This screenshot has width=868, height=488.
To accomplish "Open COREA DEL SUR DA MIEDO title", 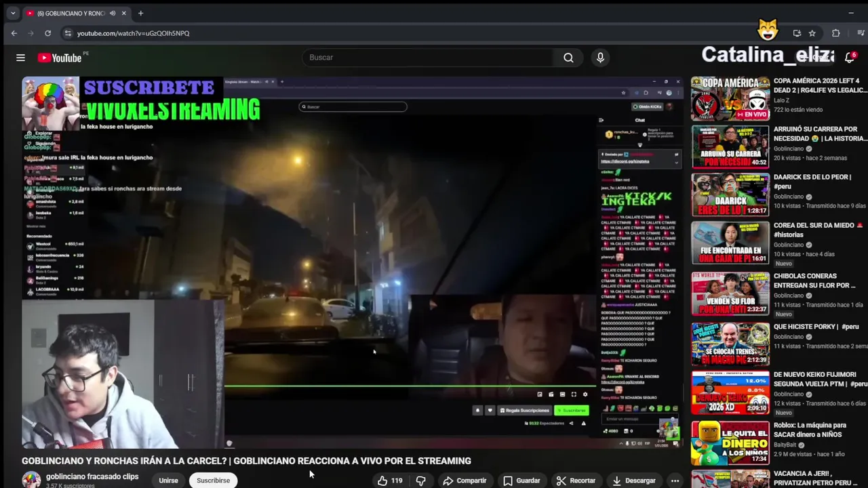I will click(818, 230).
